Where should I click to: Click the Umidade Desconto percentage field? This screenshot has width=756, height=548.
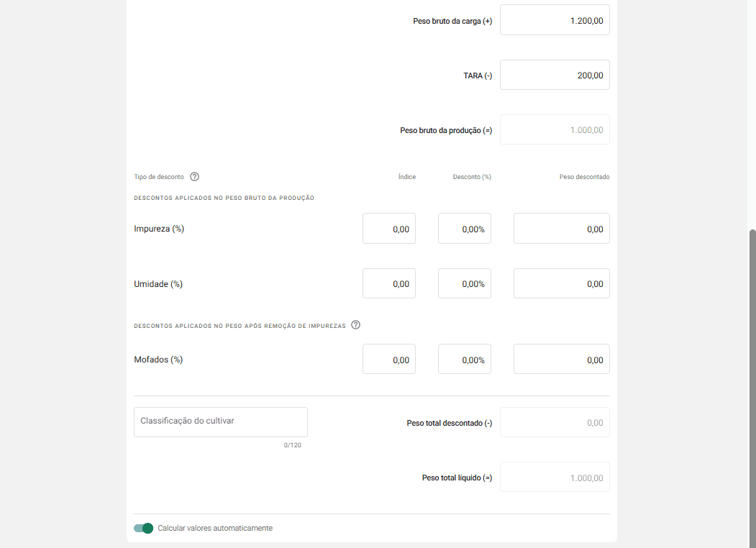(x=464, y=283)
